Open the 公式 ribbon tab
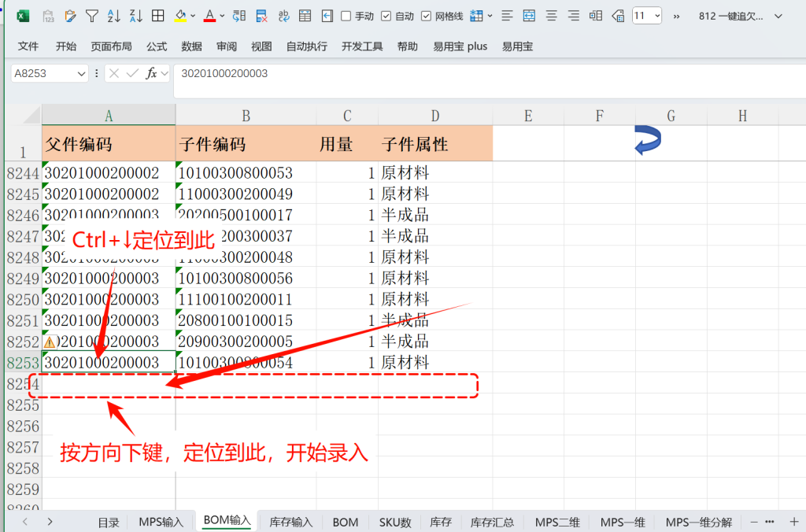806x532 pixels. (x=157, y=46)
